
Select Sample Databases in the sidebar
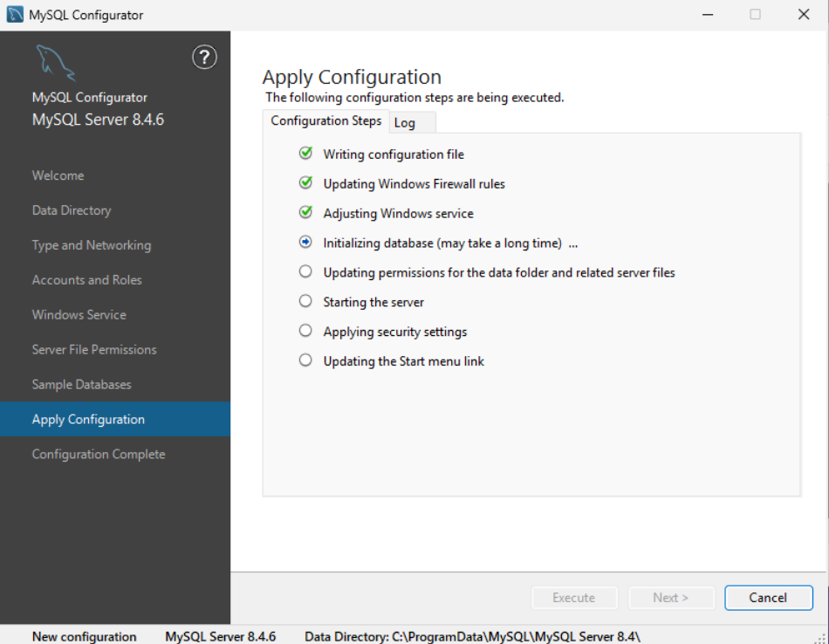pos(81,385)
